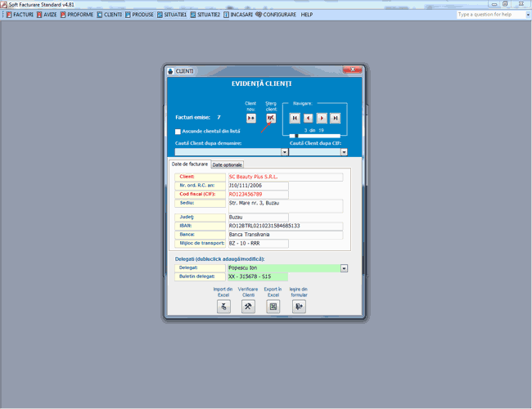
Task: Switch to Date opționale tab
Action: coord(227,165)
